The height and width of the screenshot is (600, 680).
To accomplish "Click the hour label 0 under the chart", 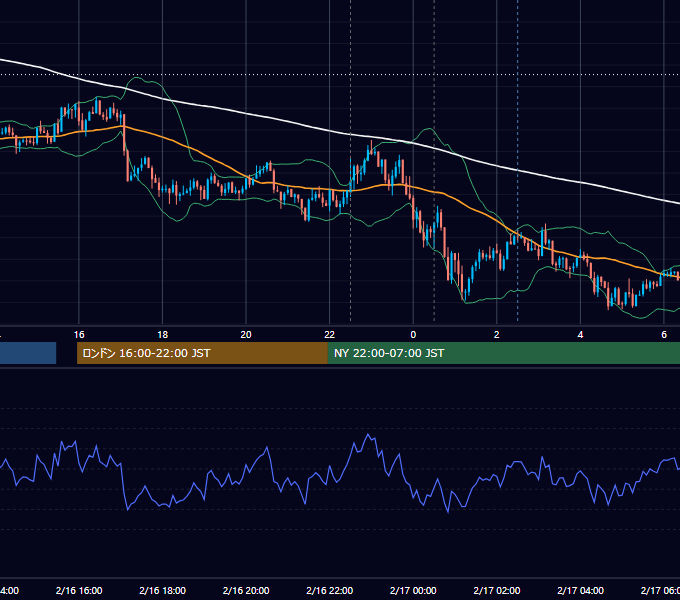I will (x=413, y=335).
